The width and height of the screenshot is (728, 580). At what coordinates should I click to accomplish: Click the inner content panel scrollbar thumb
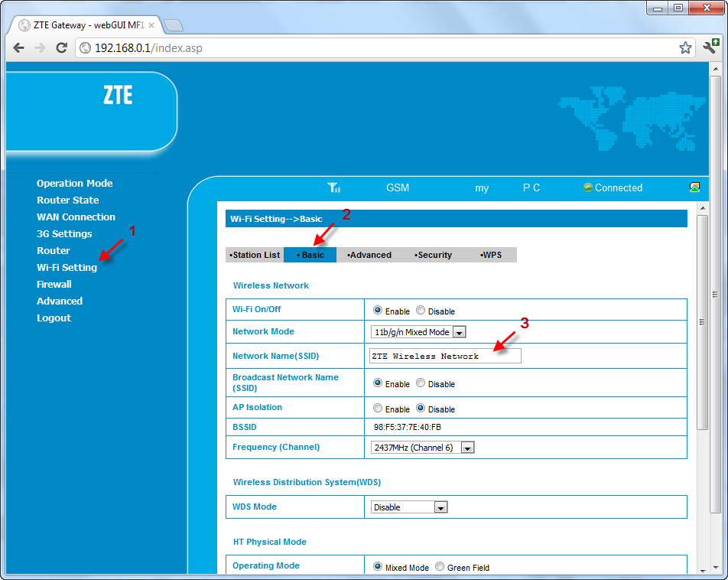coord(703,322)
